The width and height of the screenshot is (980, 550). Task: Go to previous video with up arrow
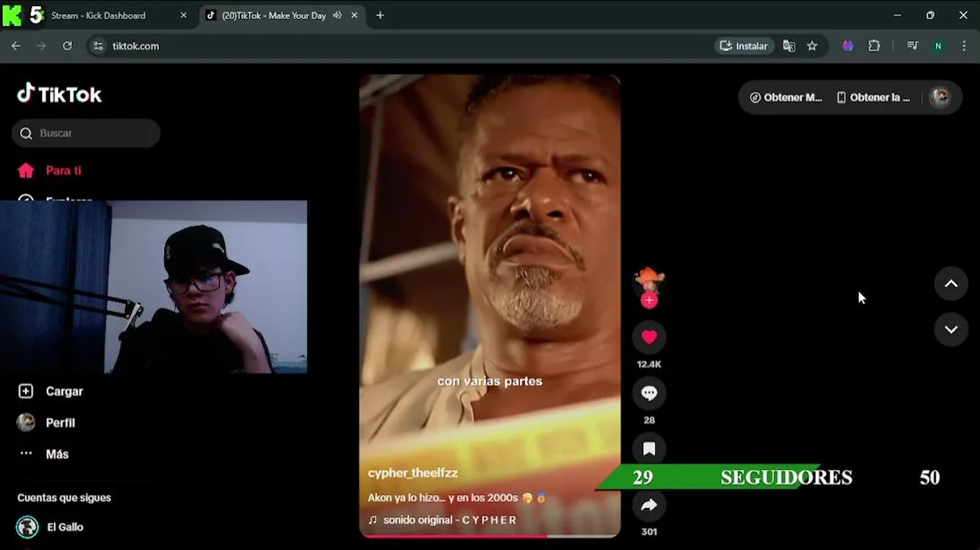(951, 283)
